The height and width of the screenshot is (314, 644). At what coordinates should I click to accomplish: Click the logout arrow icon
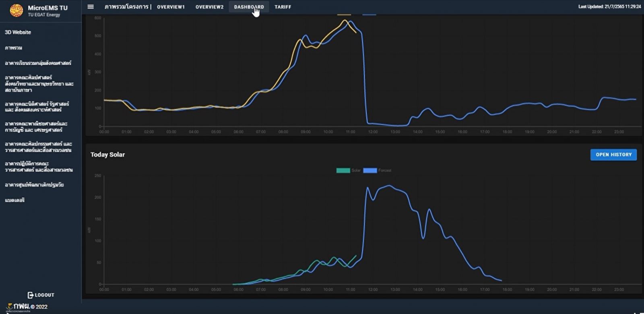[31, 295]
